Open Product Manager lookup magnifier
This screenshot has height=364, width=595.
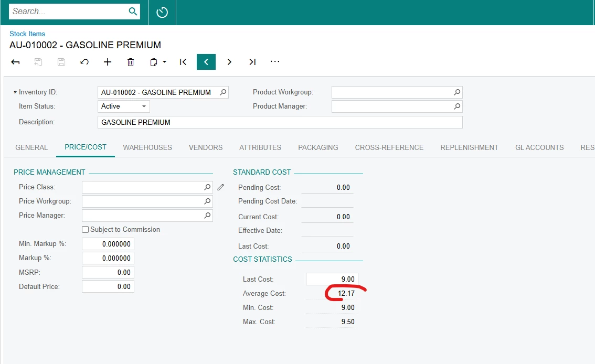(x=457, y=106)
